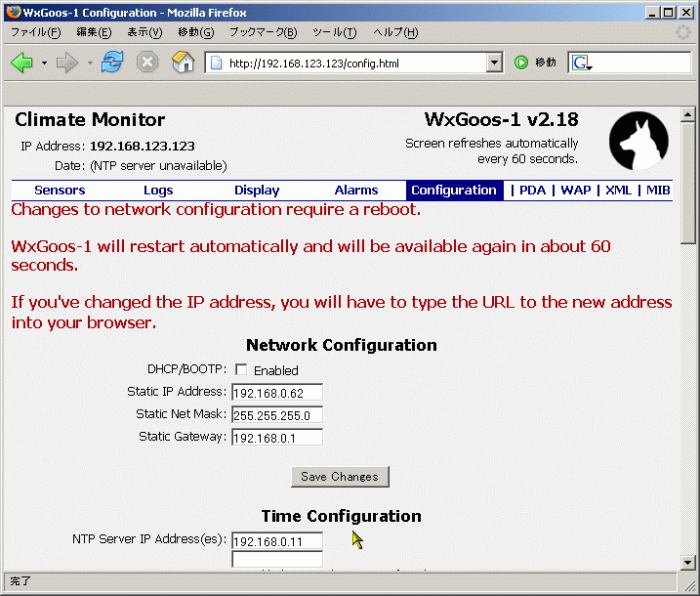Click the Google search input box
Viewport: 700px width, 596px height.
point(641,63)
